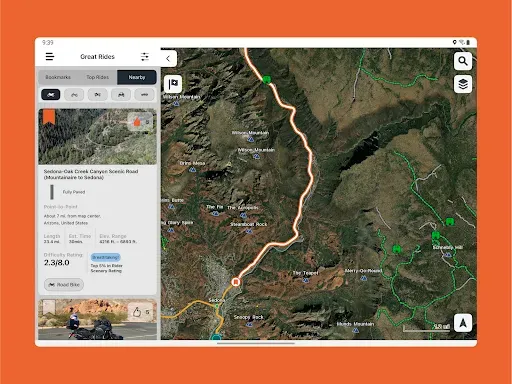The height and width of the screenshot is (384, 512).
Task: Like the Oak Creek Canyon ride with thumbs-up
Action: [x=140, y=122]
